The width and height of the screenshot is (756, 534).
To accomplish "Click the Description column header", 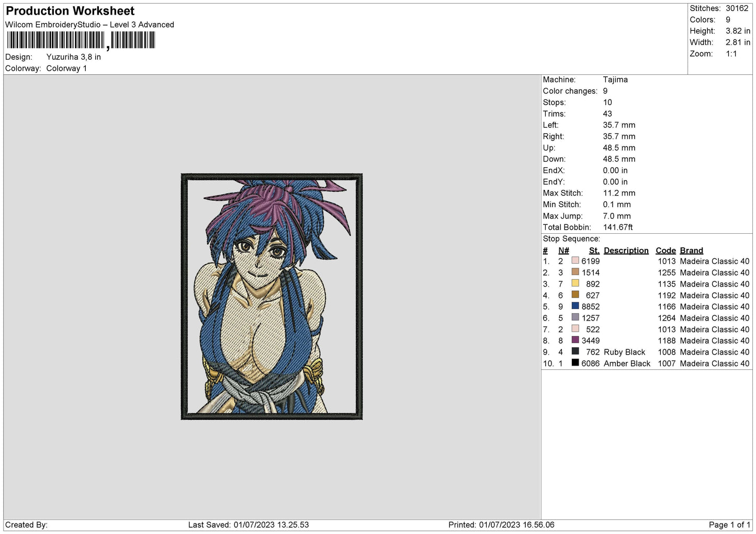I will coord(626,251).
